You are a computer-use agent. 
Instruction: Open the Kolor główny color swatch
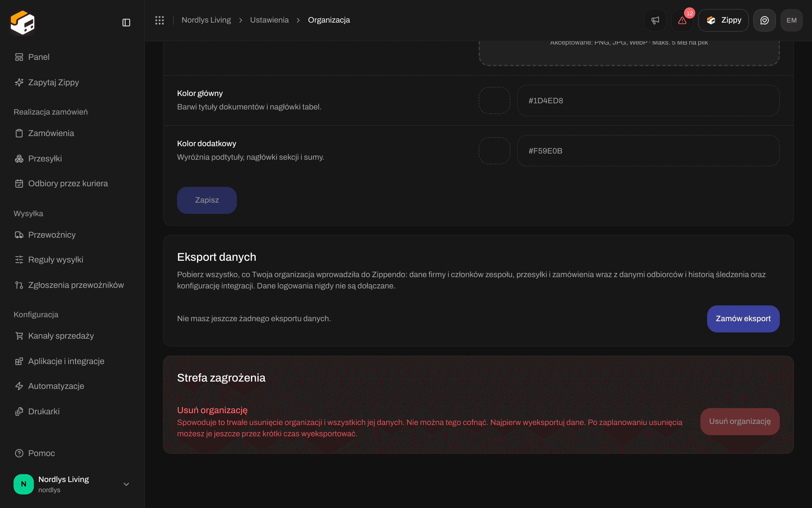(x=494, y=100)
